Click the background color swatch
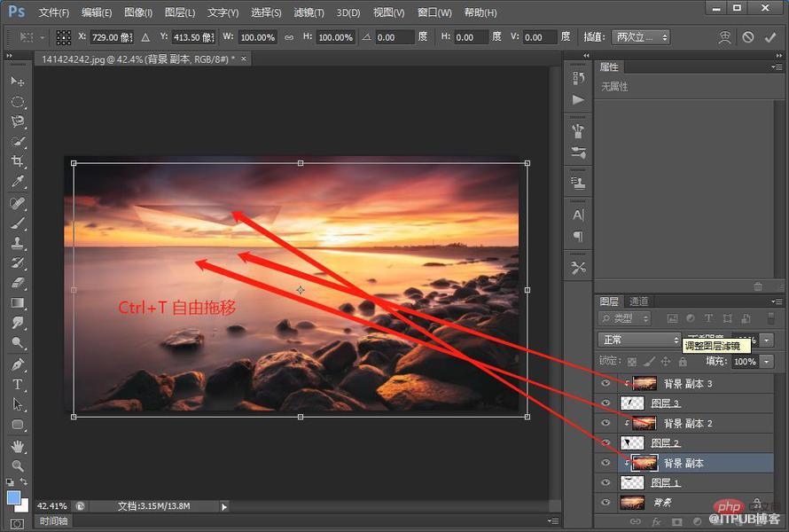789x532 pixels. coord(24,505)
